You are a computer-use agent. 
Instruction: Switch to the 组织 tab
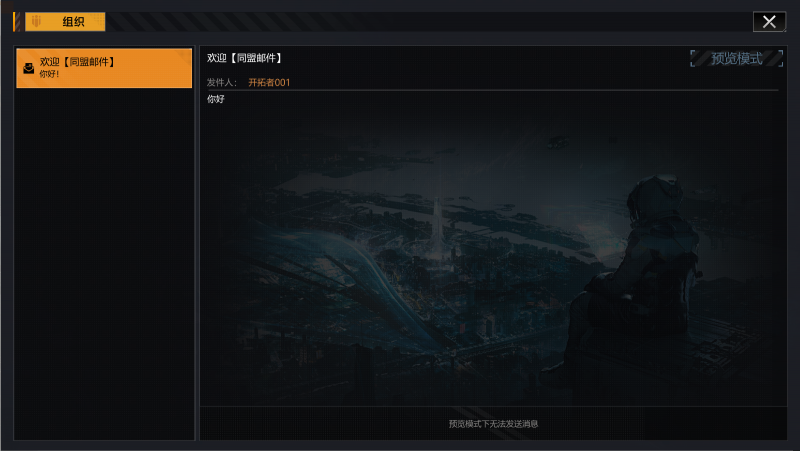65,21
